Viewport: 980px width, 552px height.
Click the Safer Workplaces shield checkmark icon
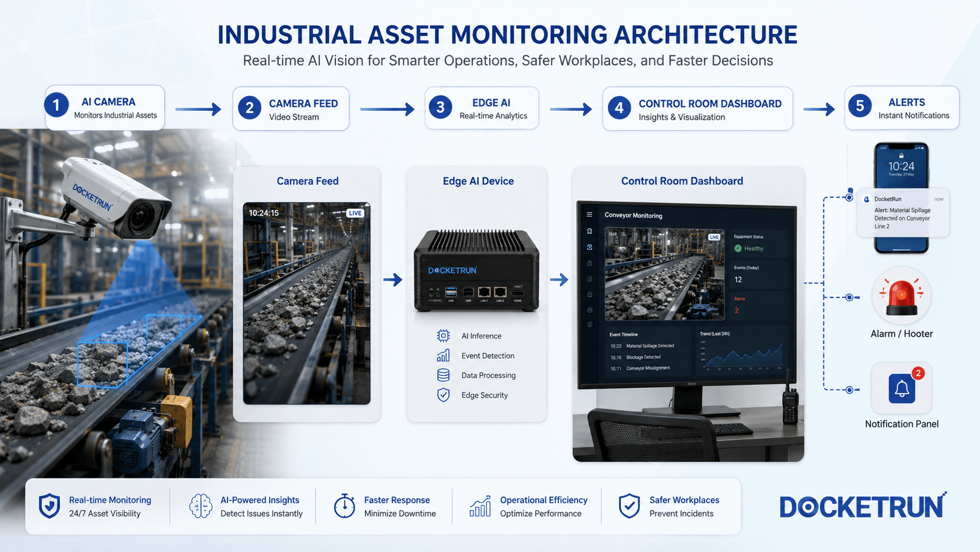[x=629, y=506]
